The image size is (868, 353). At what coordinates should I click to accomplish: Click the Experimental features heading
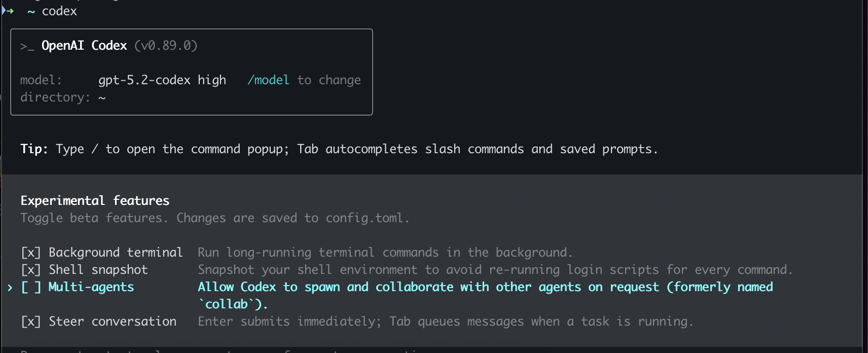94,200
